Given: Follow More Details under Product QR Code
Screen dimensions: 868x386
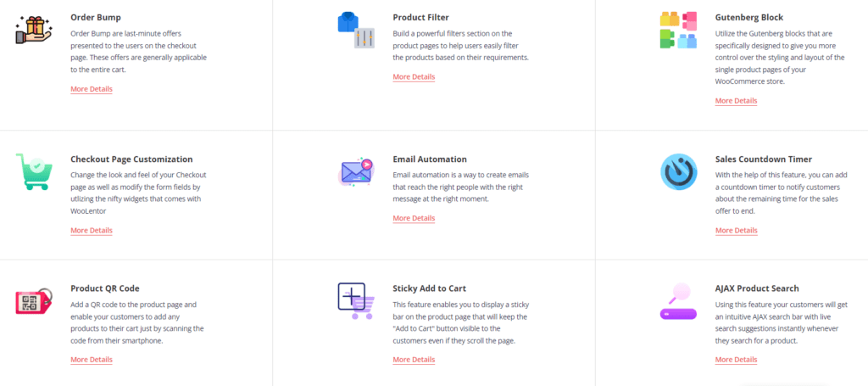Looking at the screenshot, I should tap(92, 360).
